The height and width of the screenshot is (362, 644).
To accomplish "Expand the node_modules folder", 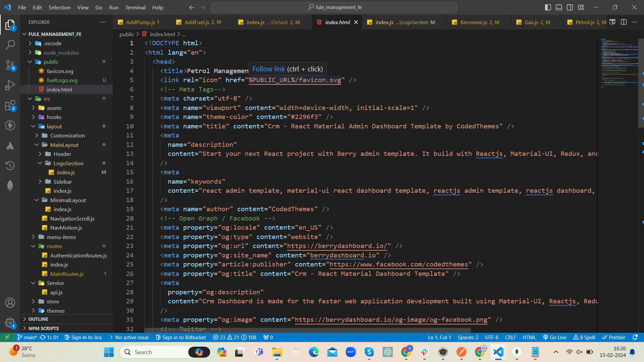I will 61,53.
